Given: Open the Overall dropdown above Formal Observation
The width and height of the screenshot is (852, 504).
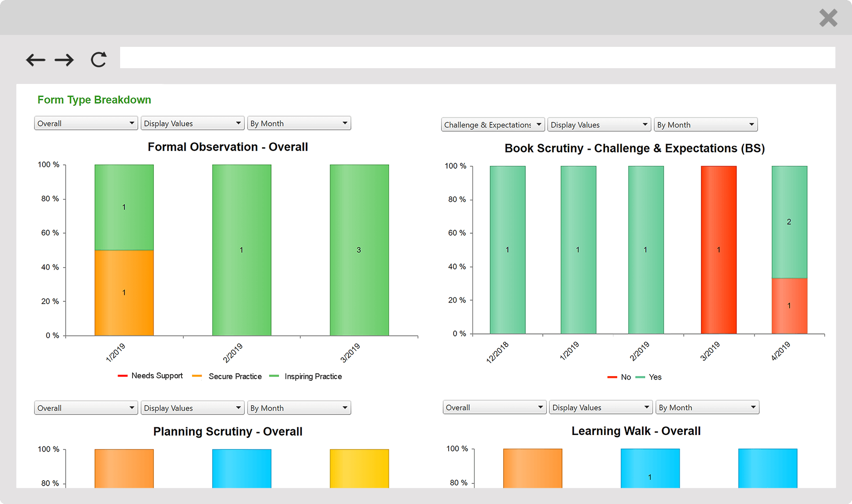Looking at the screenshot, I should [x=86, y=123].
